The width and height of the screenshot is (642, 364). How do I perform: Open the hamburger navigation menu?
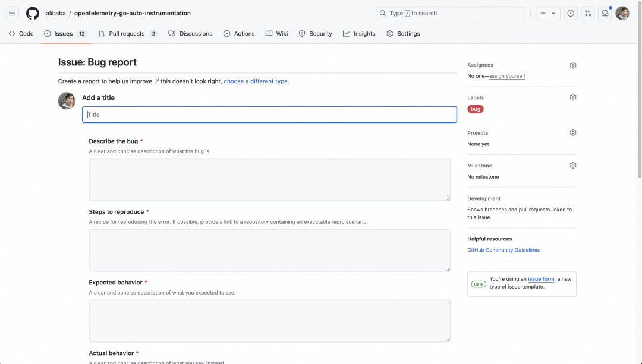click(x=12, y=13)
